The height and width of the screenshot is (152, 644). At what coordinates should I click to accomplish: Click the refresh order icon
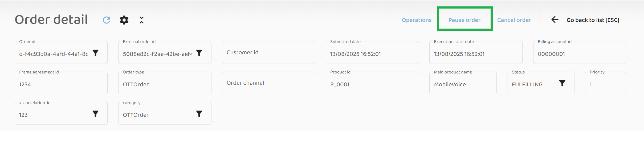coord(107,20)
